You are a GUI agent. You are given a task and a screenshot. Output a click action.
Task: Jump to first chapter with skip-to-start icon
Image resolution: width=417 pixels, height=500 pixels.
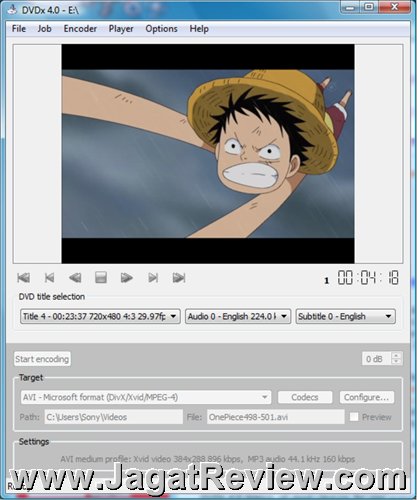[24, 278]
